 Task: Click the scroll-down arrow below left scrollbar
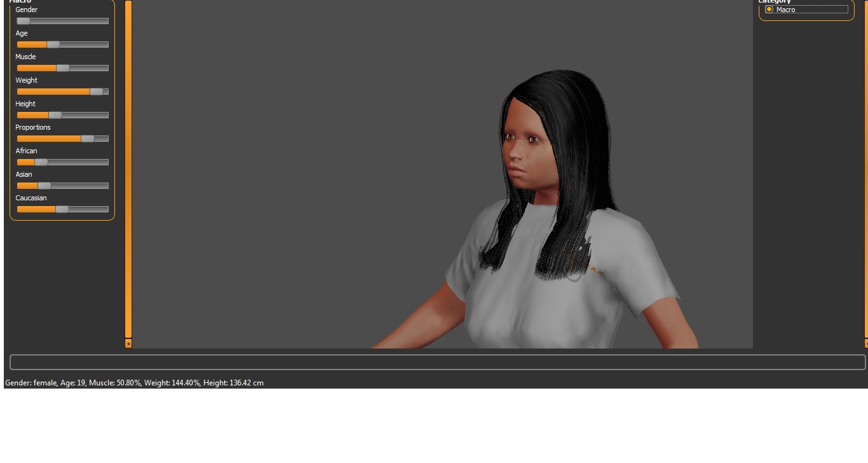pos(128,343)
